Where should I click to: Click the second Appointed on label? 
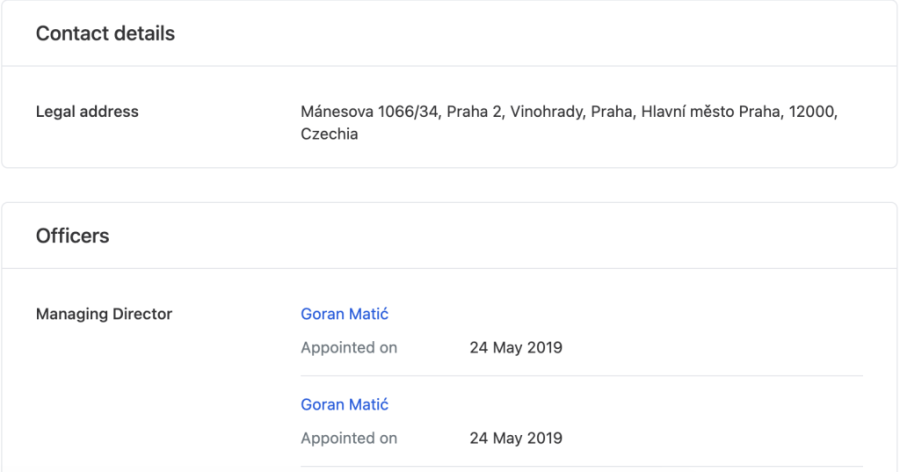pyautogui.click(x=348, y=438)
